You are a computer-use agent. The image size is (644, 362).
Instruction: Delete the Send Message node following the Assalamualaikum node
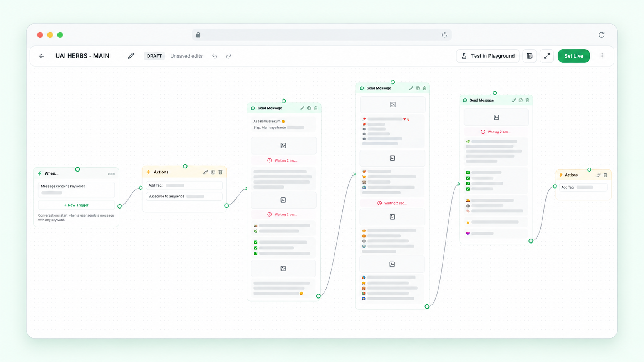425,88
